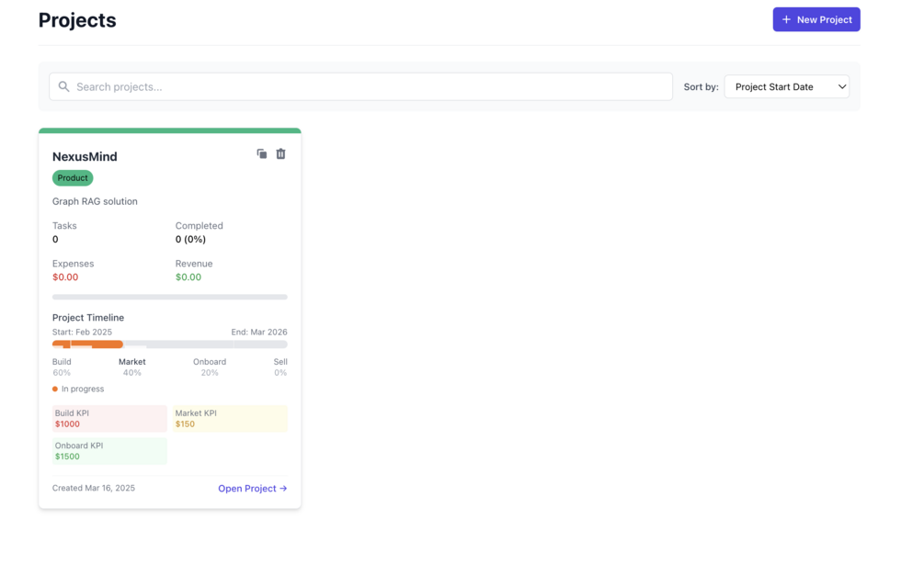This screenshot has width=924, height=576.
Task: Select the NexusMind project title
Action: pos(85,157)
